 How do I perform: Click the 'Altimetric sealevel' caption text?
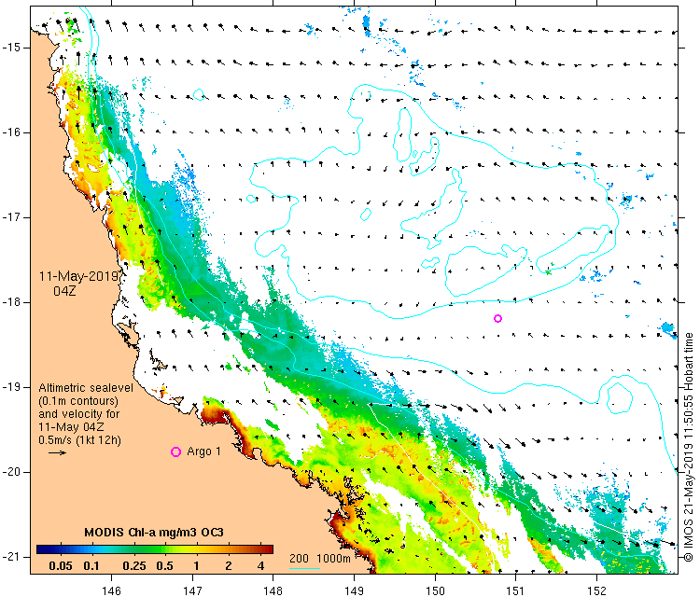pos(86,387)
